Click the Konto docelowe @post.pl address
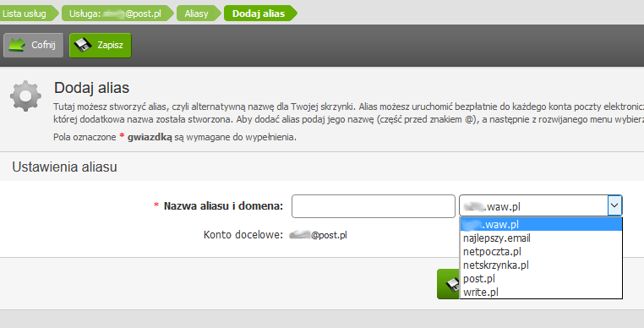 pos(318,235)
